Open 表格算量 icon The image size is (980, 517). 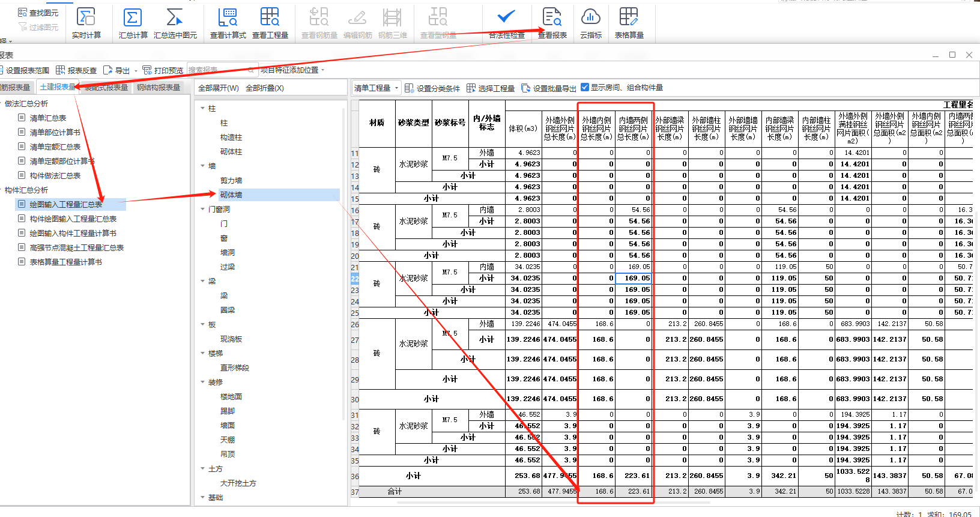(x=629, y=23)
